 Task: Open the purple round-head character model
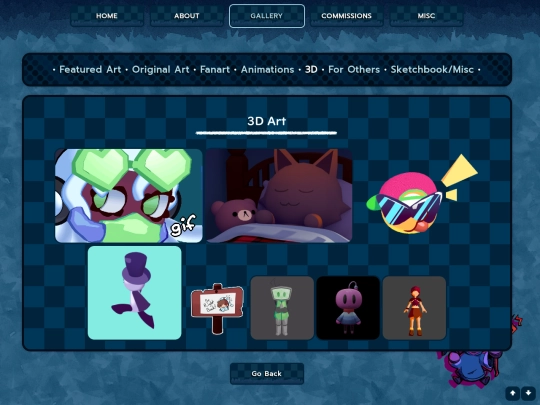[x=348, y=308]
